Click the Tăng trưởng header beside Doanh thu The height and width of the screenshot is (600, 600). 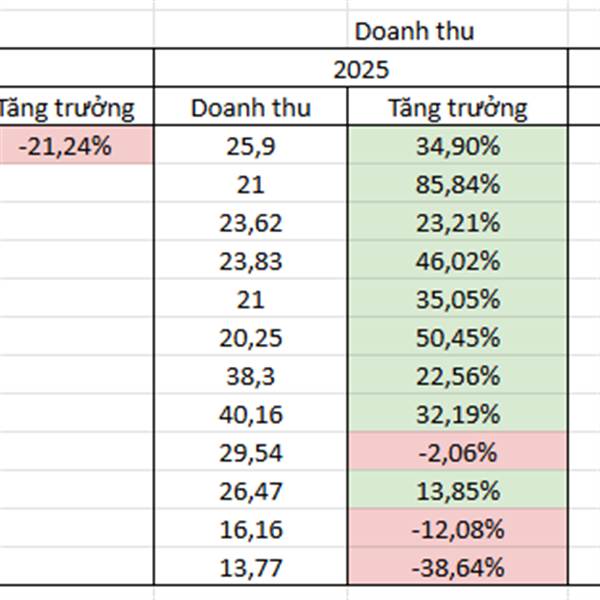point(457,107)
